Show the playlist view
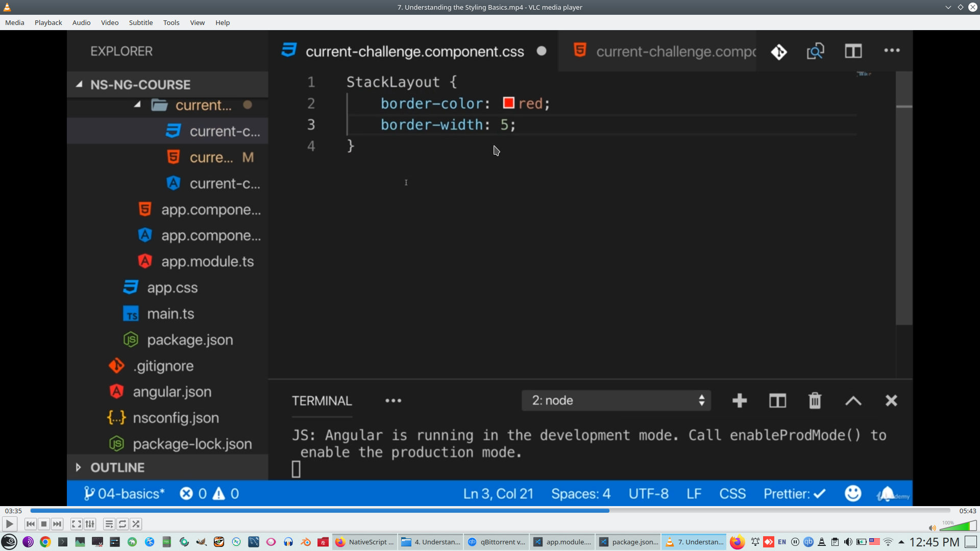Image resolution: width=980 pixels, height=551 pixels. click(x=109, y=524)
